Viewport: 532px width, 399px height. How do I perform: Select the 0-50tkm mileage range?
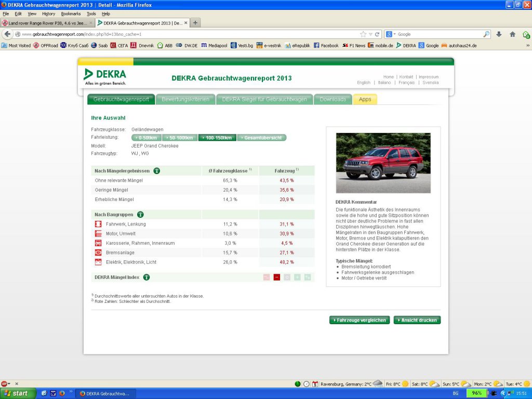[147, 138]
